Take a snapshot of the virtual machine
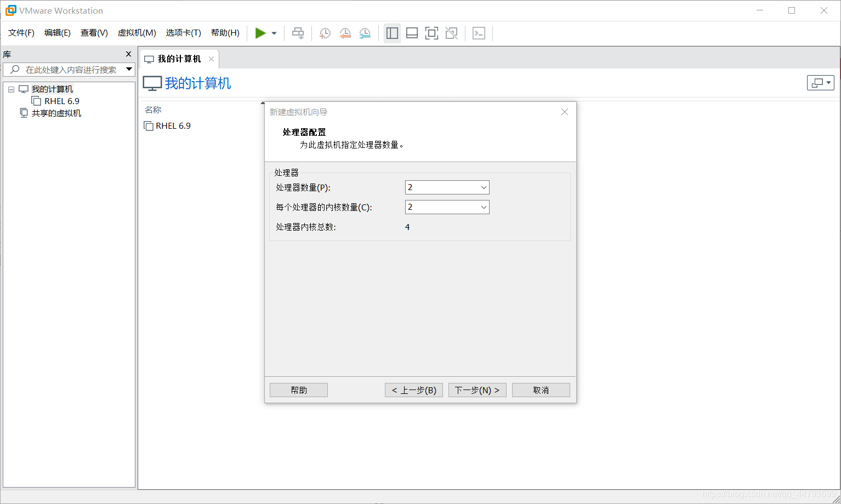Screen dimensions: 841x504 pos(325,33)
